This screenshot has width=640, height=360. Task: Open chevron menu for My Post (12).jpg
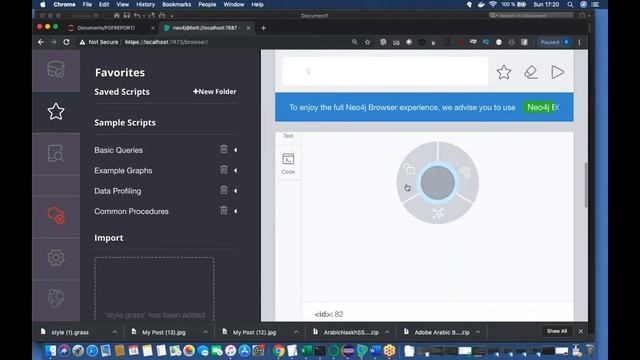(296, 332)
